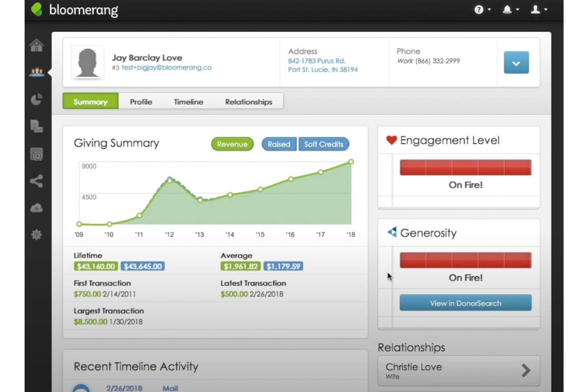Image resolution: width=588 pixels, height=392 pixels.
Task: Click the On Fire! label under Engagement Level
Action: click(466, 185)
